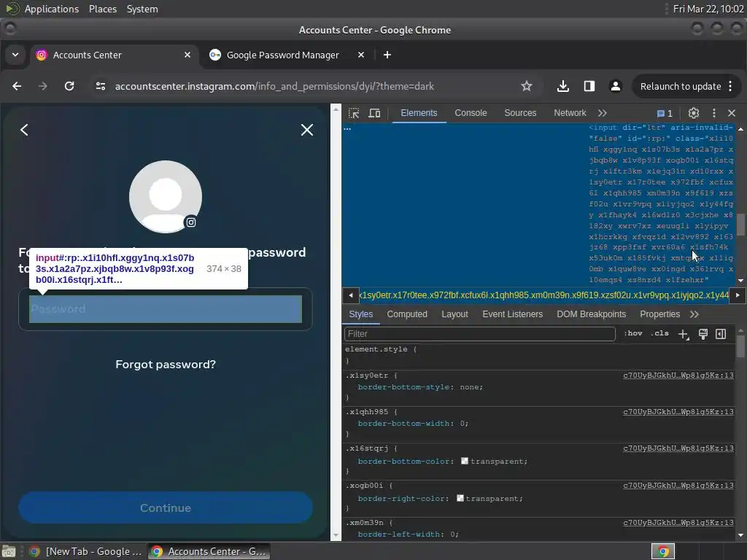Toggle the rendering emulations paintbrush icon
747x560 pixels.
[x=703, y=334]
